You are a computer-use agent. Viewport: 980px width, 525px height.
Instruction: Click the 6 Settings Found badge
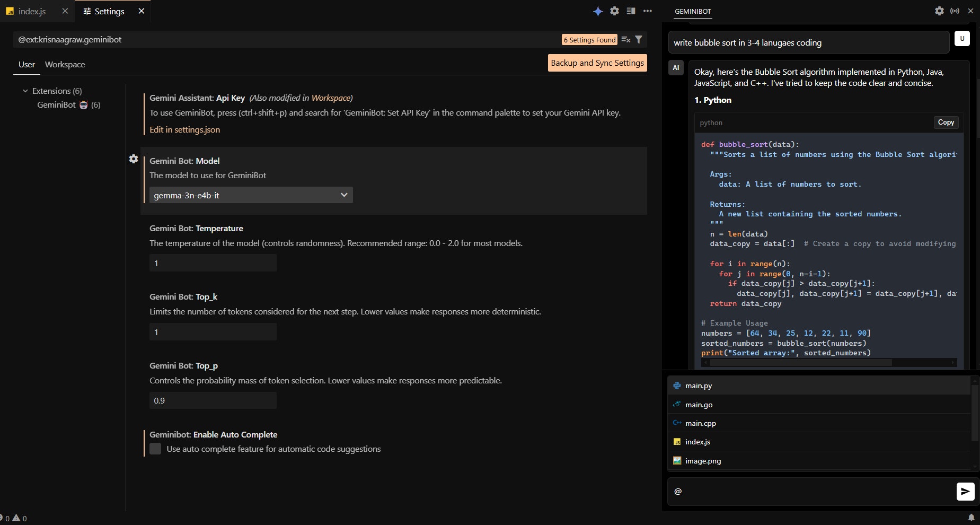pyautogui.click(x=589, y=40)
